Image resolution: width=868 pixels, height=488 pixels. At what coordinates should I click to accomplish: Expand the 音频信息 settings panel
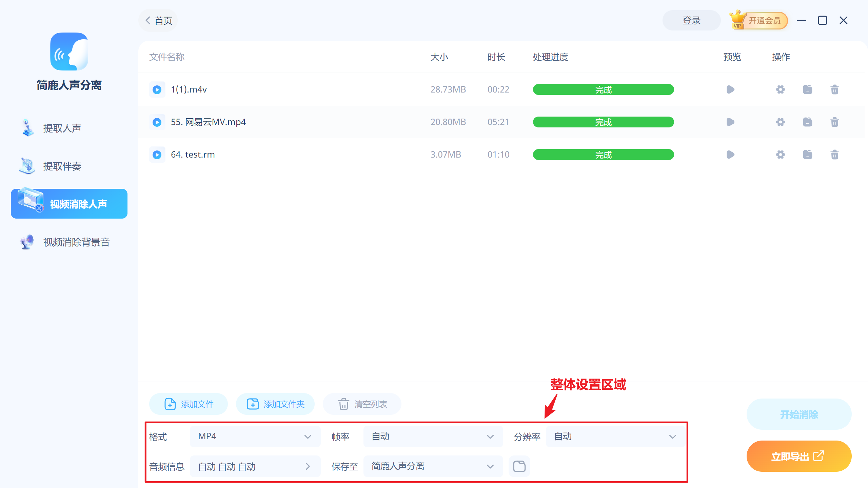(255, 466)
